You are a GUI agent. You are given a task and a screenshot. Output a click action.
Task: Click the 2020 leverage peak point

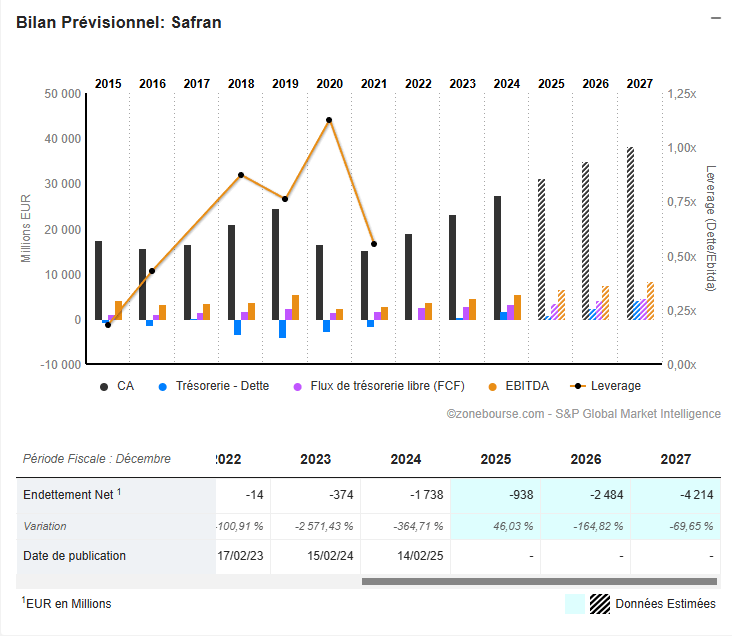point(329,120)
